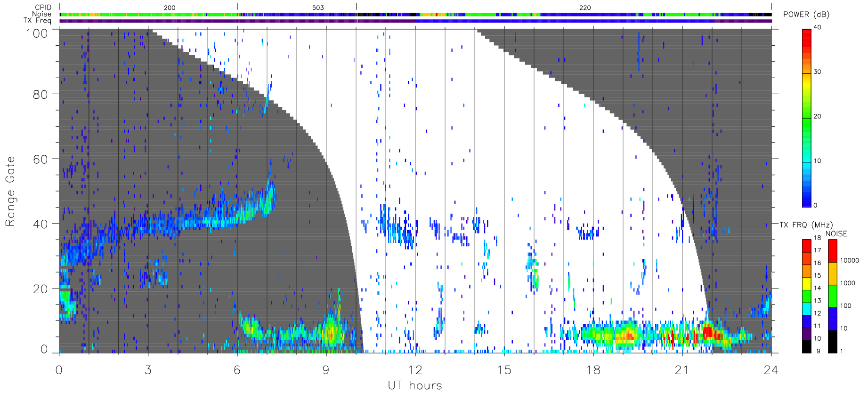Click UT hour tick label 6
This screenshot has width=868, height=400.
click(x=237, y=370)
